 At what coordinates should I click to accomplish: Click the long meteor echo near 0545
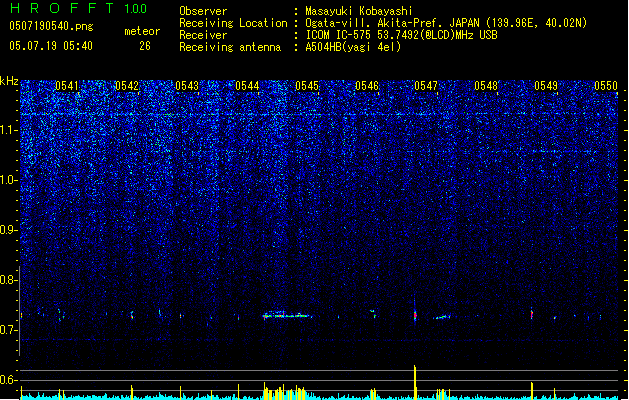pos(287,315)
